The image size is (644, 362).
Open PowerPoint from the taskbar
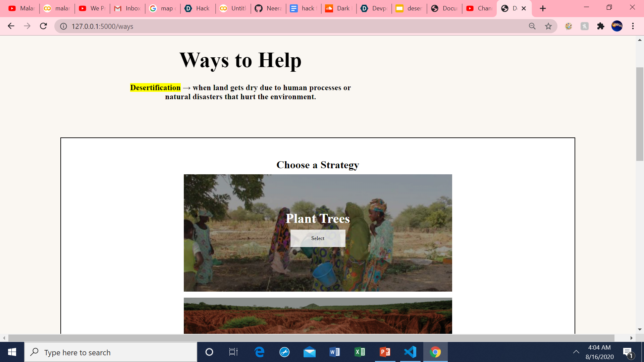point(385,352)
